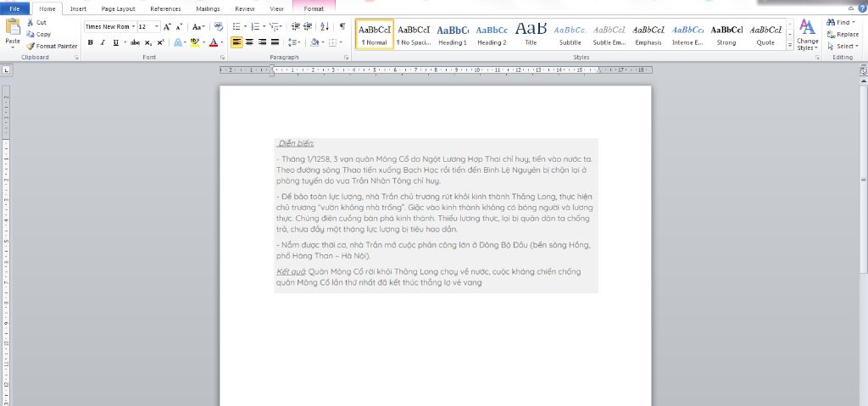868x406 pixels.
Task: Apply text highlight color
Action: 194,42
